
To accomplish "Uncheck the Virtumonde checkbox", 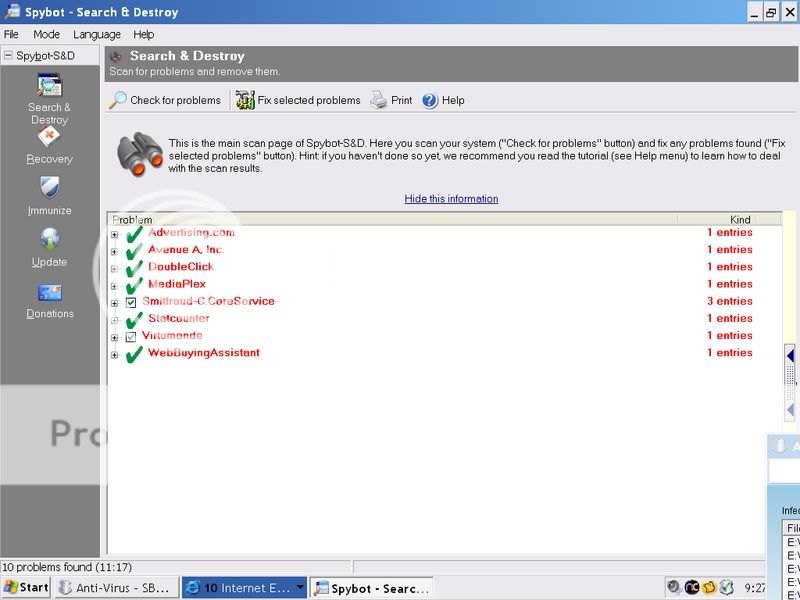I will point(131,337).
